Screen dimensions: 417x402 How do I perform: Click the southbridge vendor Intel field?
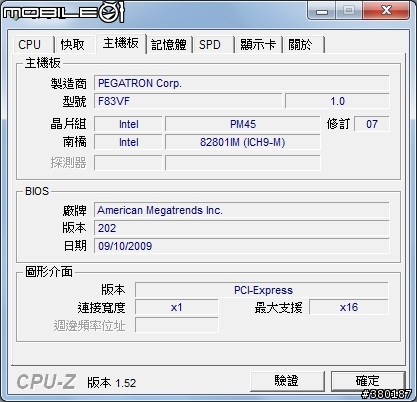click(x=128, y=142)
